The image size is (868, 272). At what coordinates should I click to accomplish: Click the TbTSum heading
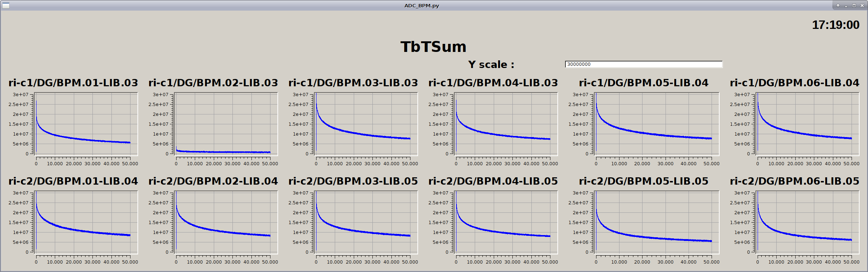[x=433, y=47]
